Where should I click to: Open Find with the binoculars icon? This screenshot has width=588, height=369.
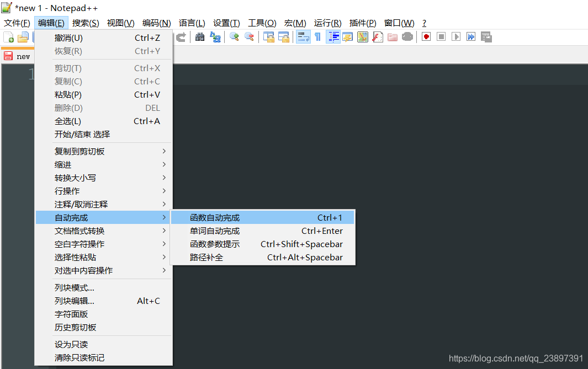[x=200, y=37]
